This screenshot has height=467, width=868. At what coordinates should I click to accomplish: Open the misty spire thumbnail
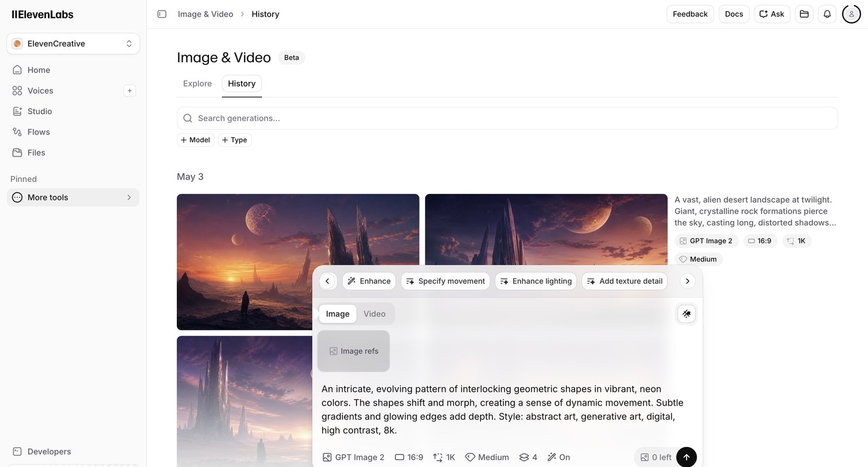tap(245, 402)
